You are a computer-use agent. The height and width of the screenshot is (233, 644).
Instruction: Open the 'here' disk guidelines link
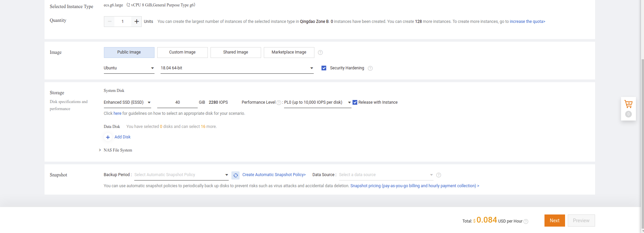[x=117, y=113]
